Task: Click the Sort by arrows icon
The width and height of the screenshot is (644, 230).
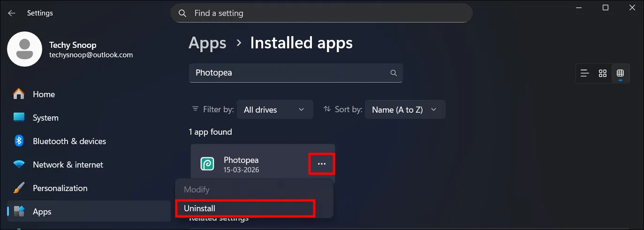Action: coord(327,109)
